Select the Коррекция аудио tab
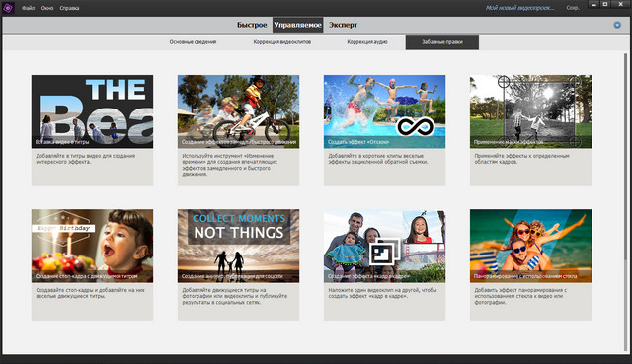This screenshot has height=364, width=632. [367, 42]
